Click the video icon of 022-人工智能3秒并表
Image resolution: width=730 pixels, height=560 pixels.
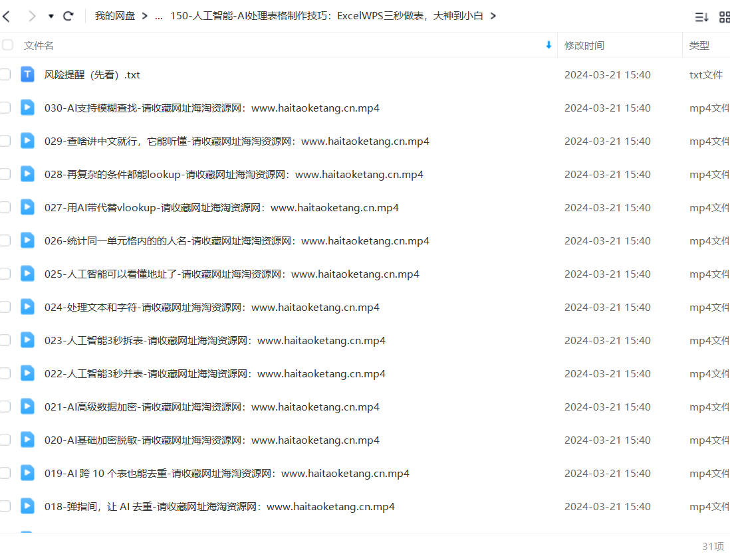[27, 373]
